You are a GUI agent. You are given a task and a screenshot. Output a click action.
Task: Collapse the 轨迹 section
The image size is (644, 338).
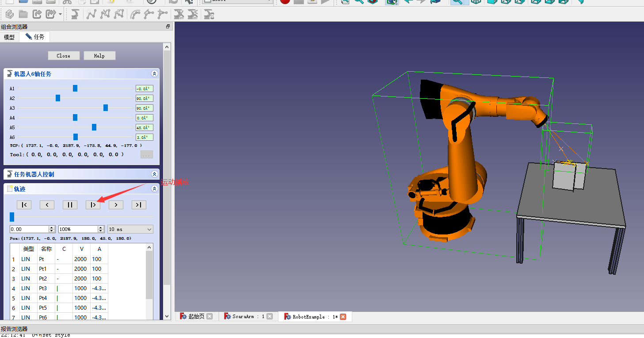[154, 189]
